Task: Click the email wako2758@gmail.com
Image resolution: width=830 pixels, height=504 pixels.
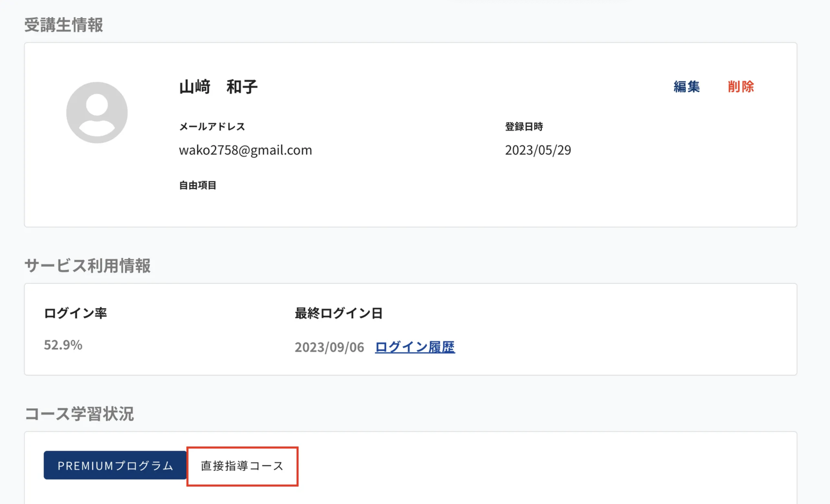Action: click(245, 150)
